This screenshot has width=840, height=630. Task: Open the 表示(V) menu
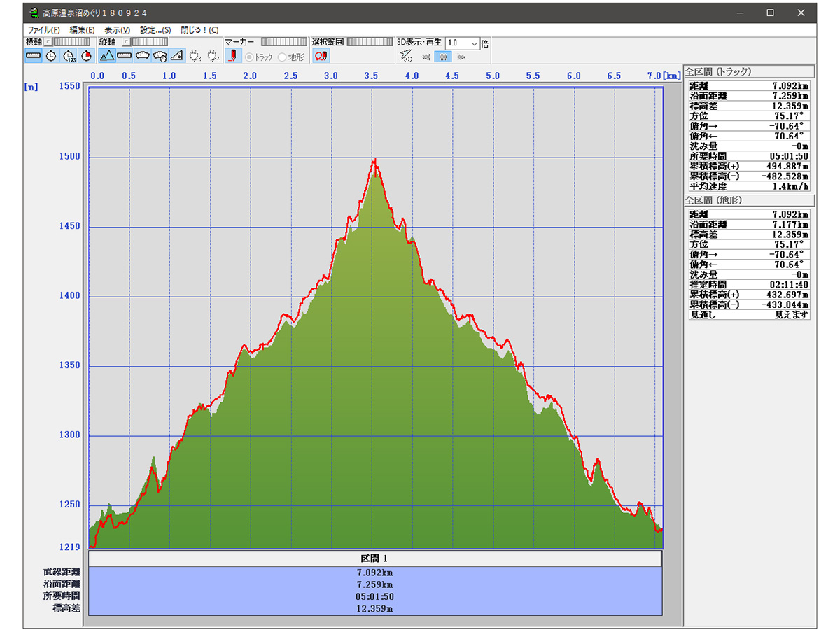(x=117, y=30)
